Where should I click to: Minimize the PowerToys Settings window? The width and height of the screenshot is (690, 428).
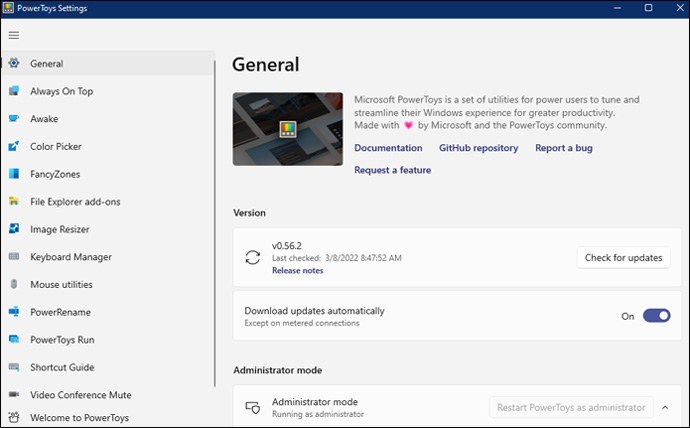617,8
